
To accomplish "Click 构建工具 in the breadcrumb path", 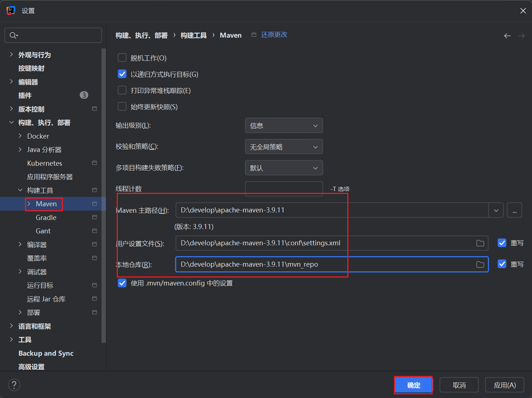I will coord(194,35).
